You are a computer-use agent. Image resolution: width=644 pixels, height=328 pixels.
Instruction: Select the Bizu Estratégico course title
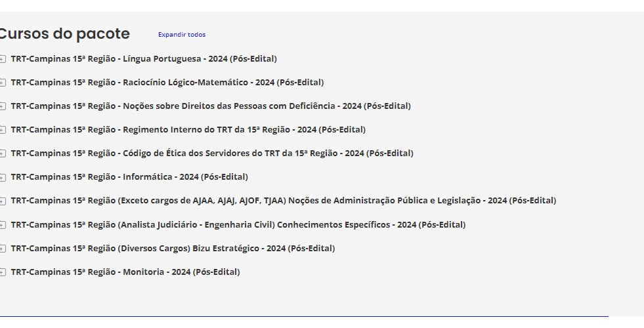[173, 249]
